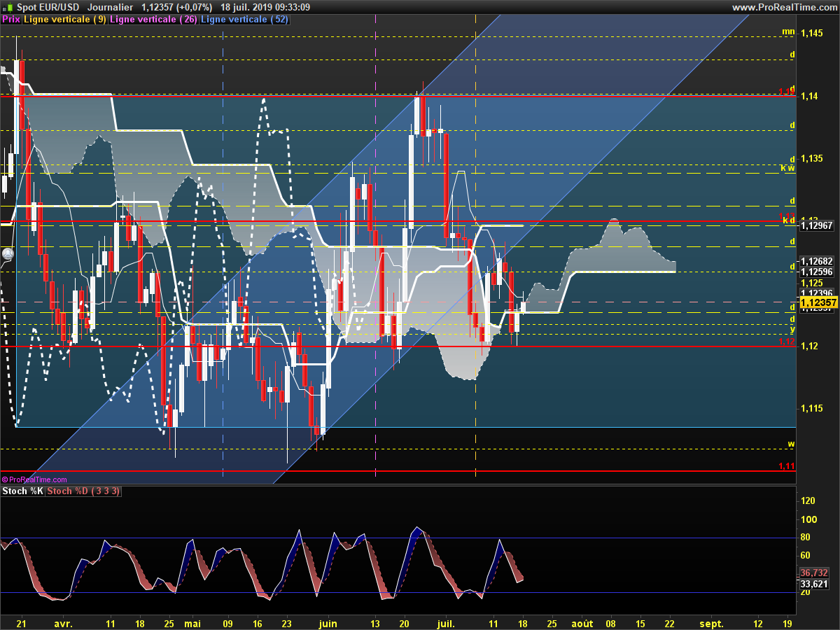
Task: Click the juin label on the time axis
Action: [x=327, y=622]
